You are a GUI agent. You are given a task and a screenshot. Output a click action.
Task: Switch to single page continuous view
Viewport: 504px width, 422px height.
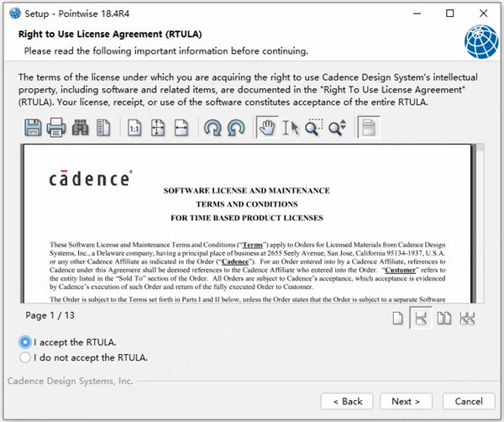(x=421, y=318)
